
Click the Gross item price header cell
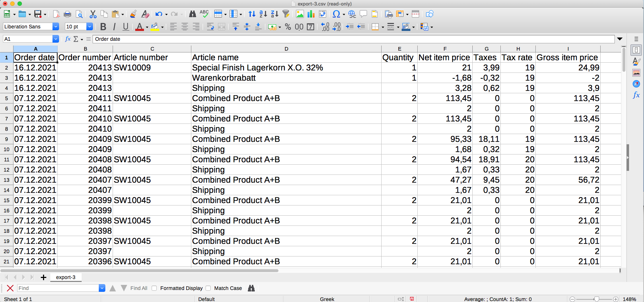[567, 58]
